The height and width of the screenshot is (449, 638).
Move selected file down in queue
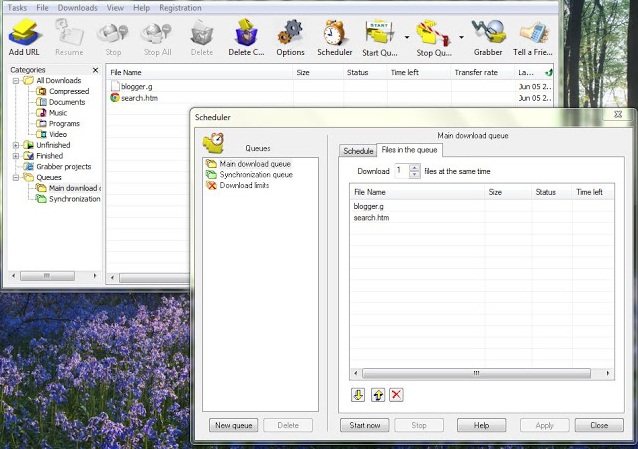coord(358,394)
